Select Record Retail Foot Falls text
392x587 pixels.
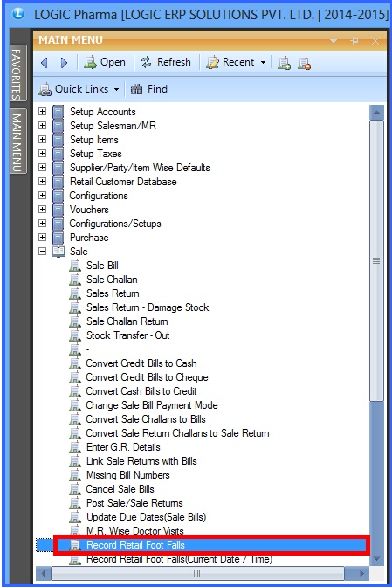click(136, 545)
